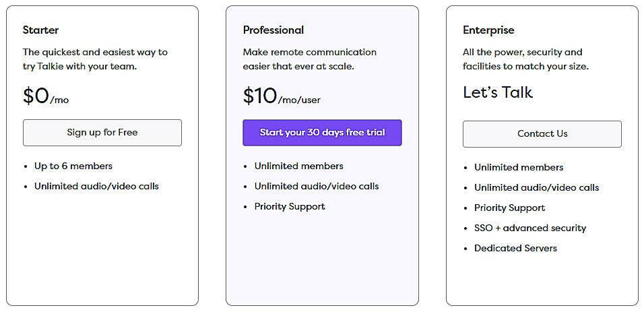Click 'SSO + advanced security' feature
This screenshot has height=312, width=644.
(530, 228)
